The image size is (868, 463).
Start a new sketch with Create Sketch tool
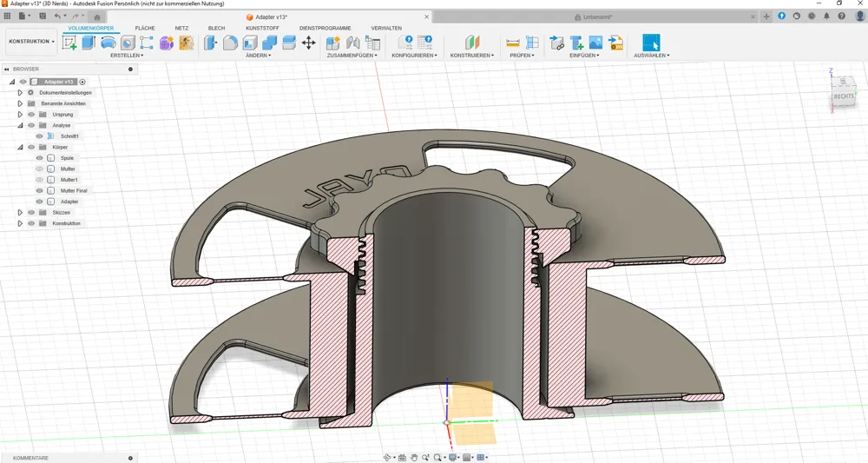coord(69,43)
